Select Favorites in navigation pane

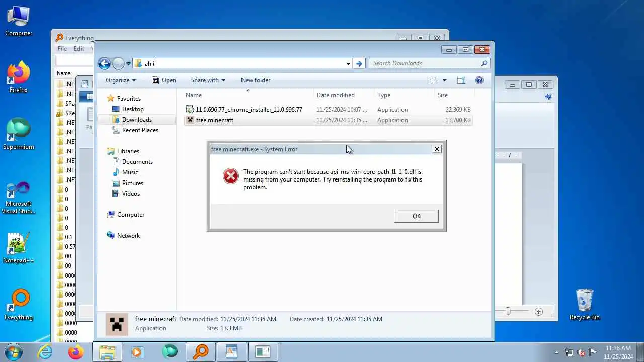point(129,99)
